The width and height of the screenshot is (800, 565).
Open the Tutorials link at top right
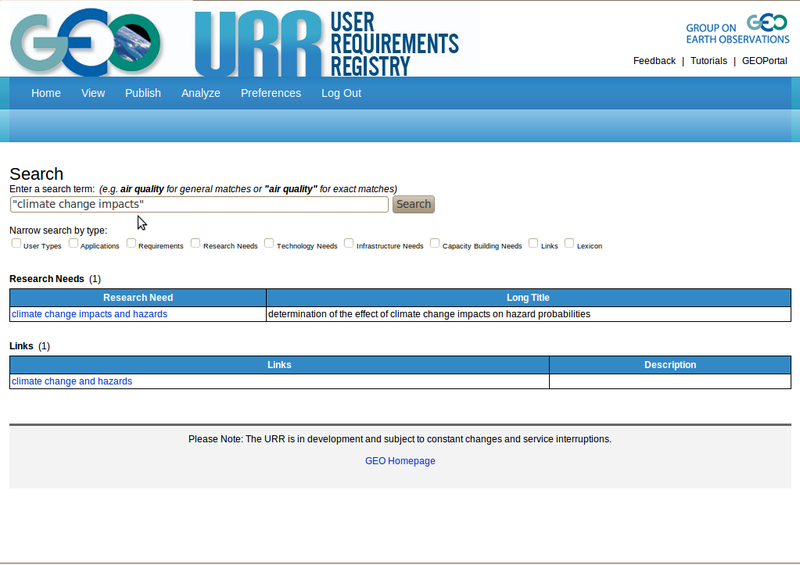click(x=709, y=61)
